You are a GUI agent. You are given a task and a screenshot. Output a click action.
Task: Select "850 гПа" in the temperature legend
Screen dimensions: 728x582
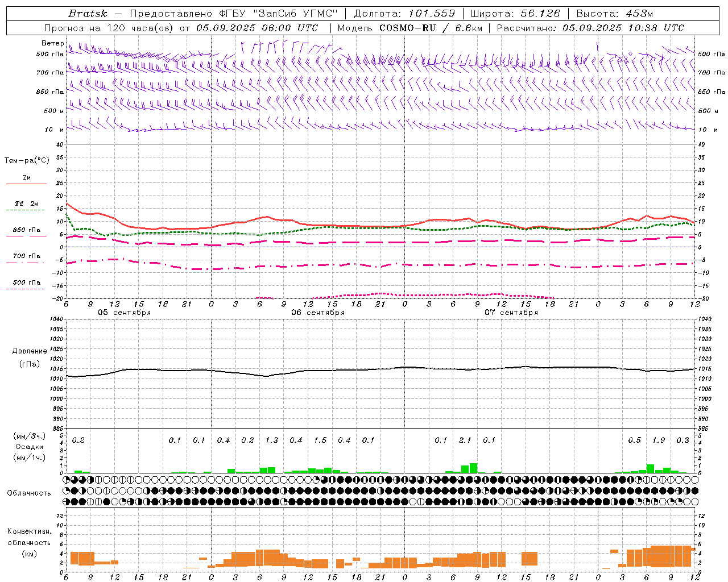coord(27,230)
